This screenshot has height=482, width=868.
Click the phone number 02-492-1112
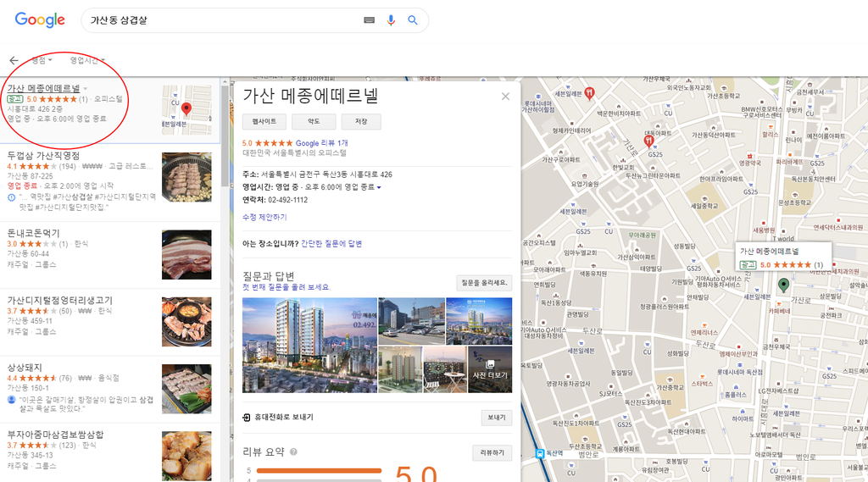point(288,200)
